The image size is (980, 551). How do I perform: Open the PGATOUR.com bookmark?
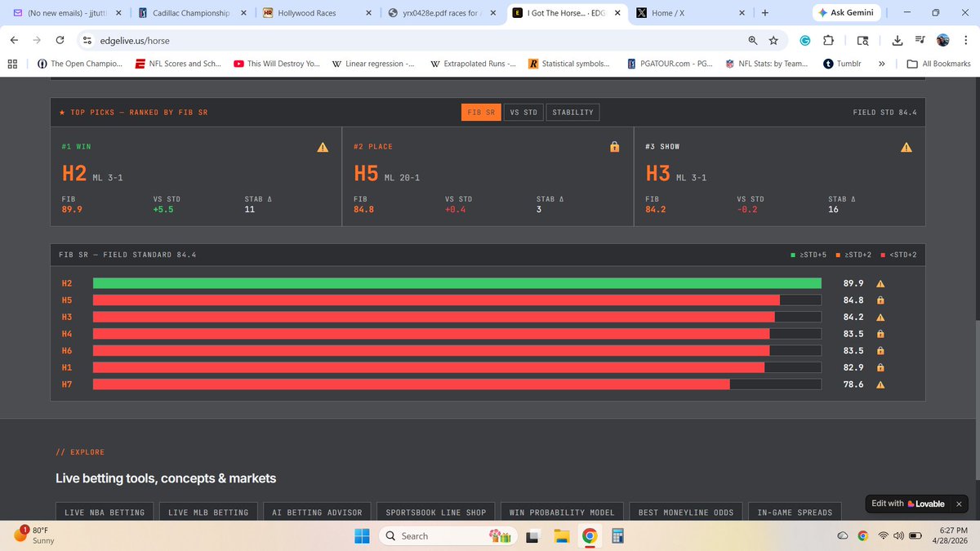[x=671, y=64]
